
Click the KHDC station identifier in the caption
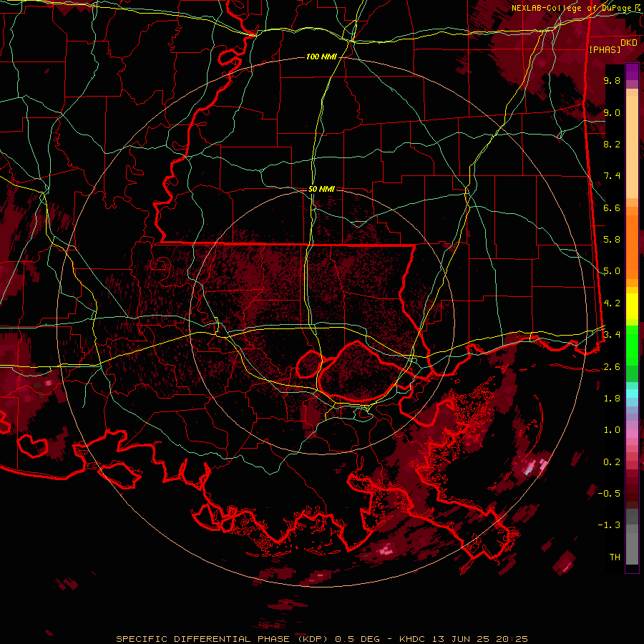coord(413,639)
